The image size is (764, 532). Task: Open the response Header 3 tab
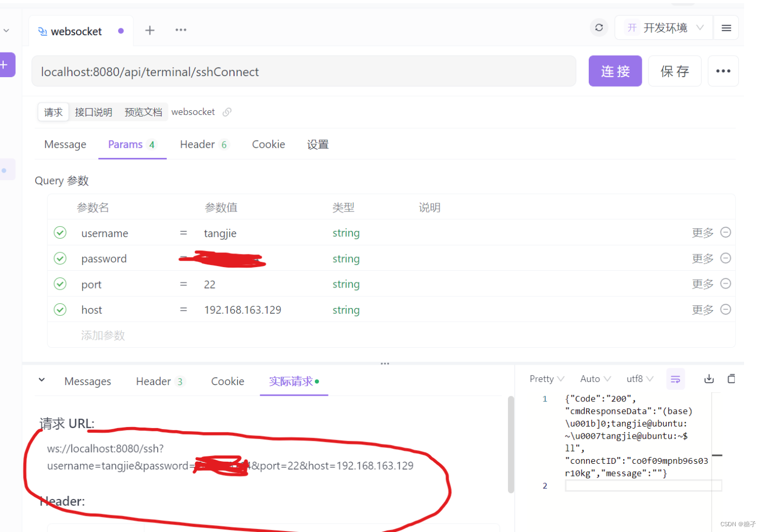pos(160,381)
